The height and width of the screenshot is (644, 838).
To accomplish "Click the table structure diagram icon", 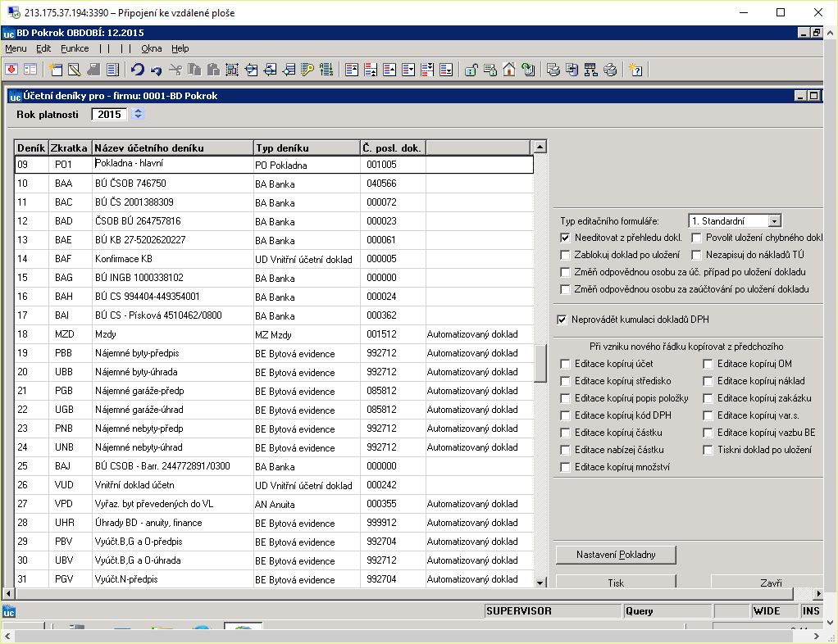I will (x=590, y=70).
